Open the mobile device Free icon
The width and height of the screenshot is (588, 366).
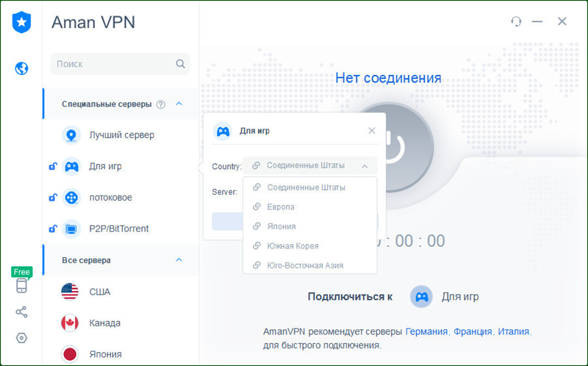pyautogui.click(x=21, y=285)
